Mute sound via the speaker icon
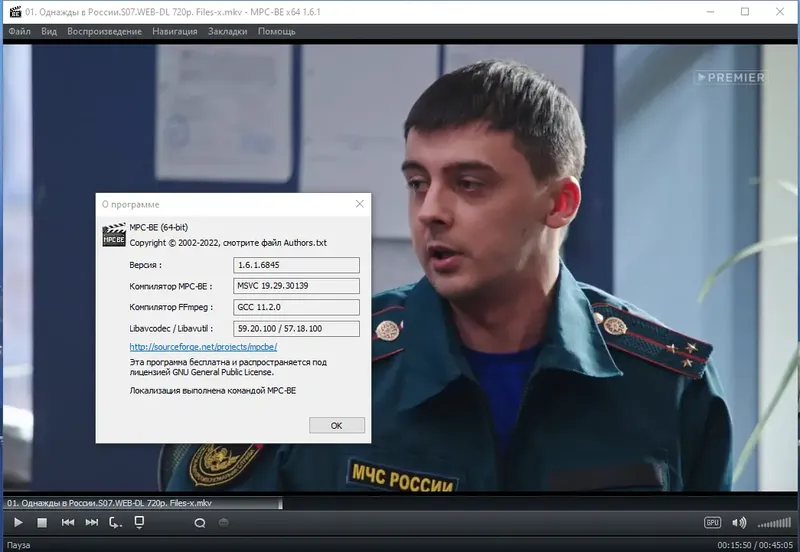The image size is (800, 552). 739,522
